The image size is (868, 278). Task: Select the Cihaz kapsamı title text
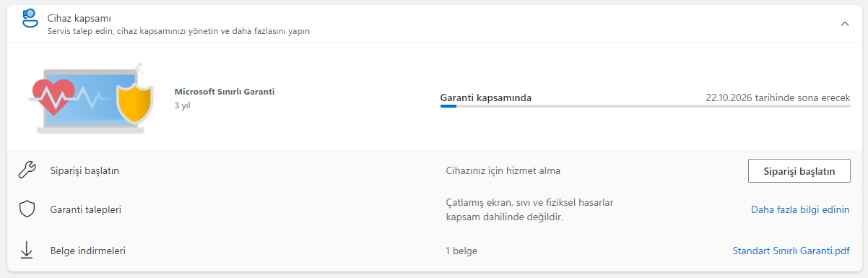pos(79,17)
